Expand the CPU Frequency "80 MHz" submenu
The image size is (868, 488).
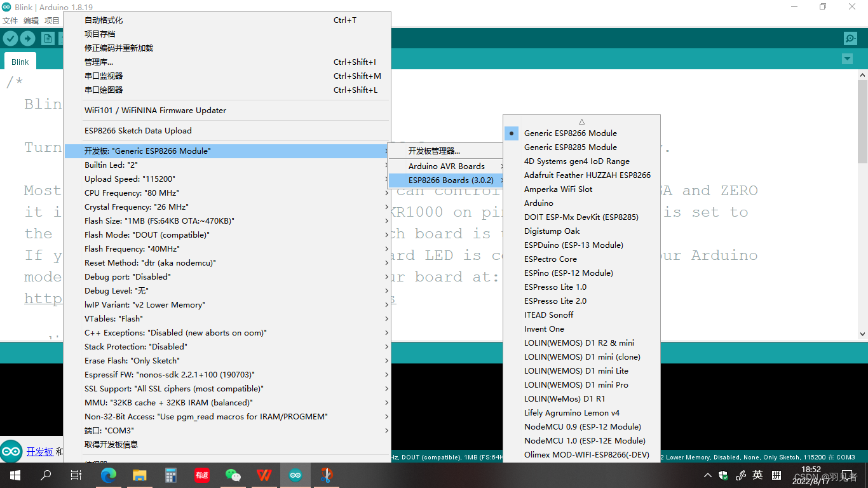coord(227,193)
